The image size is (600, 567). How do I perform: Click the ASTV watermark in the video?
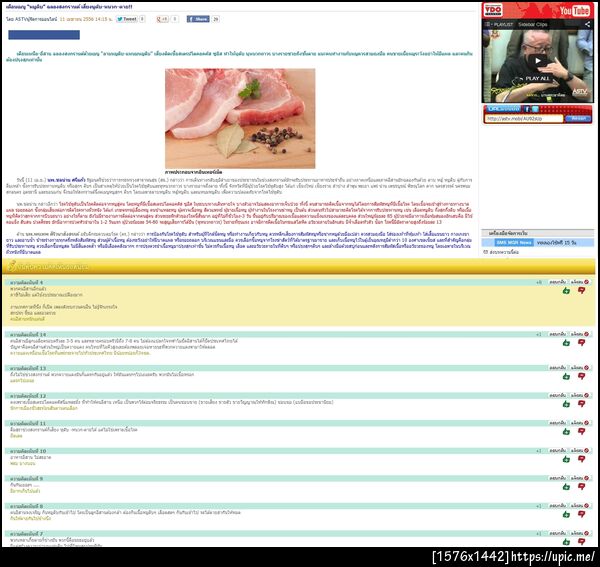click(x=579, y=91)
